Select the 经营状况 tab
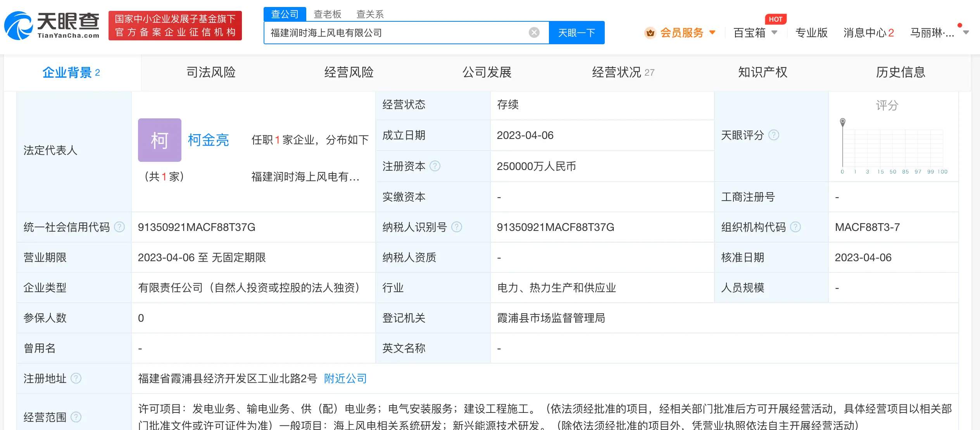 click(623, 72)
